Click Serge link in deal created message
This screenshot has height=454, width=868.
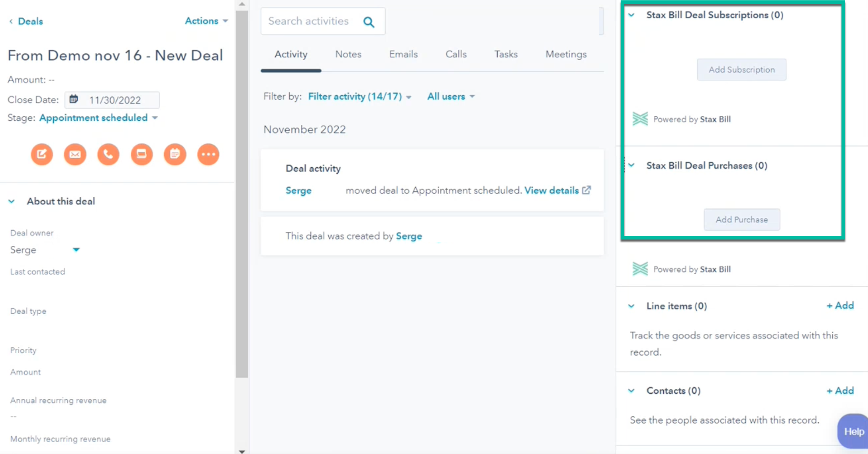[x=409, y=236]
